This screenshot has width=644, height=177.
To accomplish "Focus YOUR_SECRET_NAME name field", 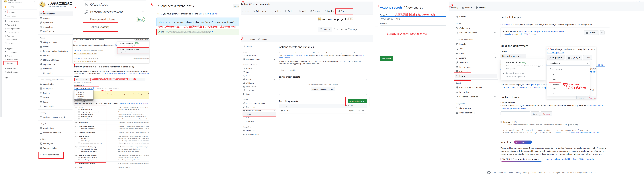I will tap(413, 19).
